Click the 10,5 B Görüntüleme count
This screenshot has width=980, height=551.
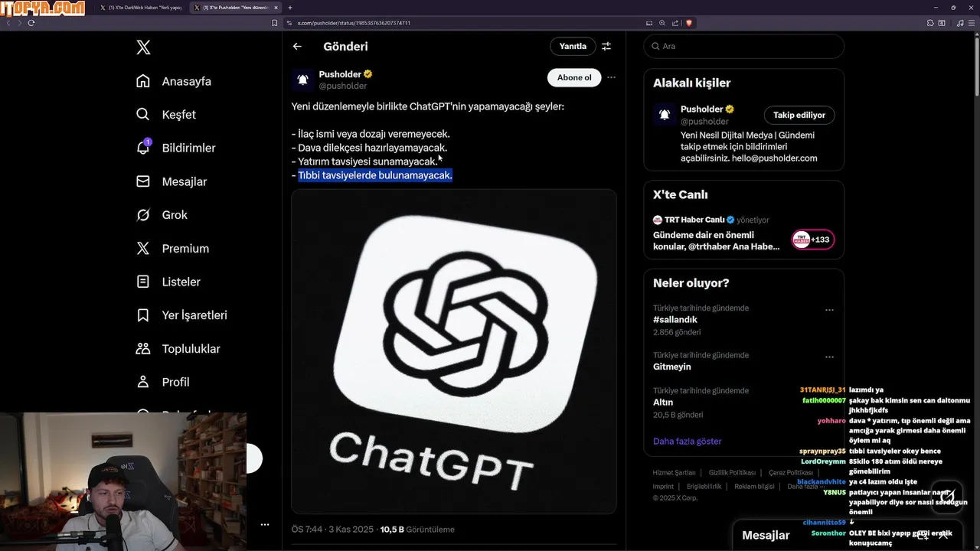coord(417,530)
